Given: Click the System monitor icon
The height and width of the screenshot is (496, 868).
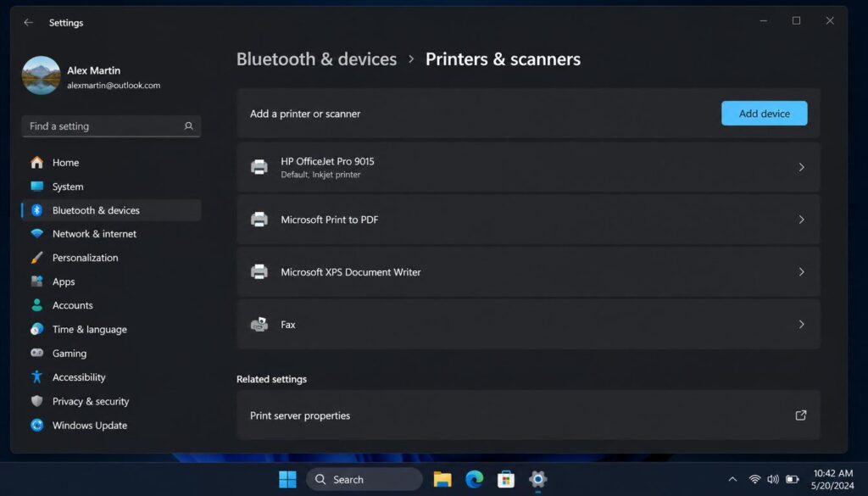Looking at the screenshot, I should coord(37,187).
